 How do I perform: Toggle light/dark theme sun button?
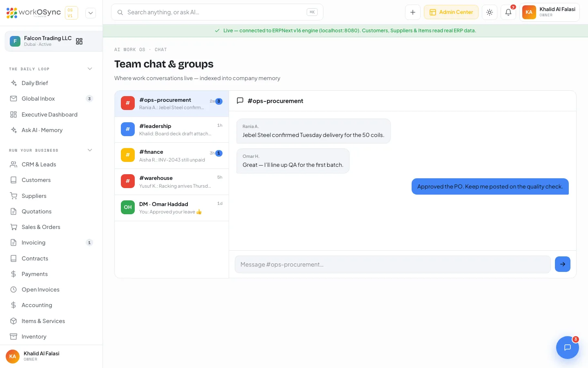490,12
